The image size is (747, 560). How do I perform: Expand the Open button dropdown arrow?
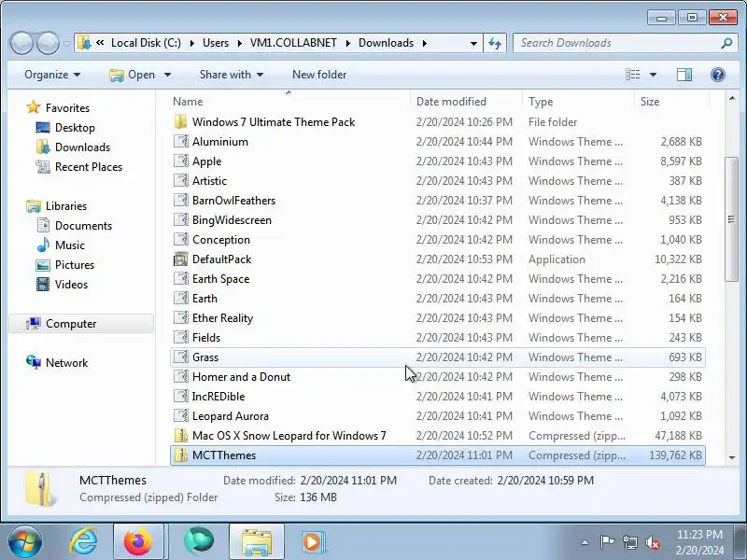tap(168, 75)
